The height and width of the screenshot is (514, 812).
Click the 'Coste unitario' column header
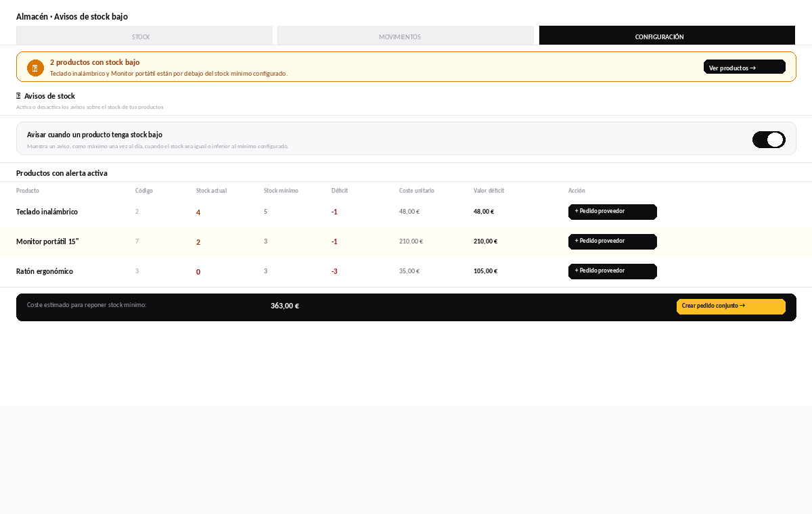pyautogui.click(x=417, y=191)
